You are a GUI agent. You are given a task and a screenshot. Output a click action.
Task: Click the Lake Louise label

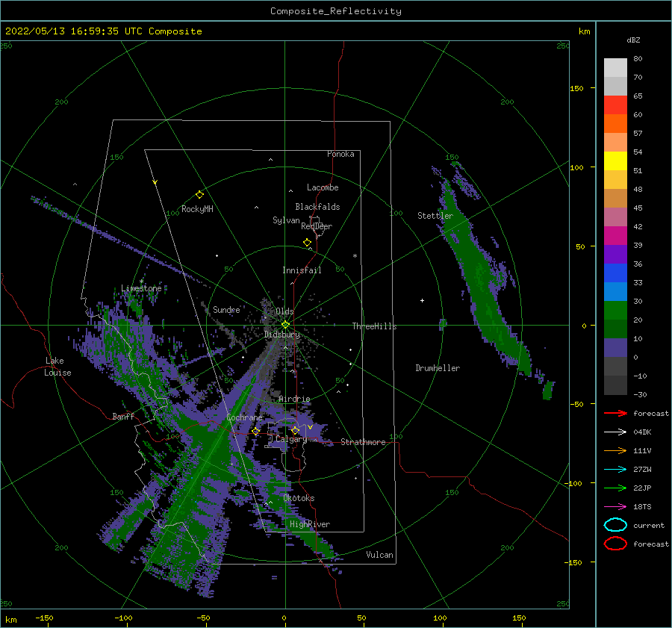point(57,367)
